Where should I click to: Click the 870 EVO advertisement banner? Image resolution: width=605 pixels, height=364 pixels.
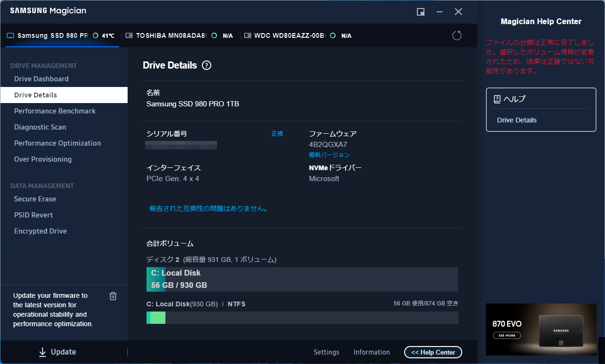541,329
